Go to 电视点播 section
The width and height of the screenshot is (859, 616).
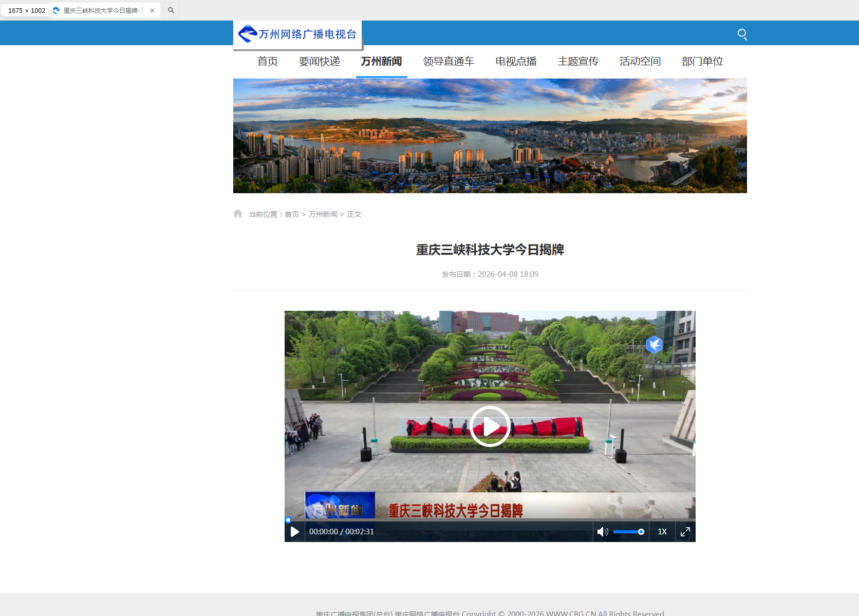pyautogui.click(x=516, y=62)
